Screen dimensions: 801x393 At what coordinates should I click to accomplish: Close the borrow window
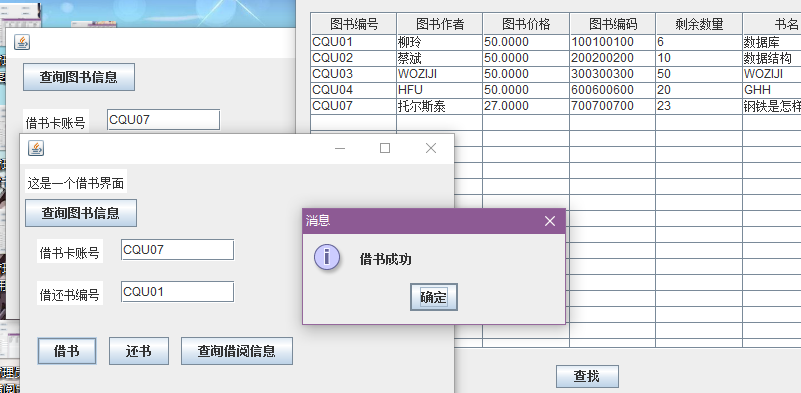coord(431,148)
